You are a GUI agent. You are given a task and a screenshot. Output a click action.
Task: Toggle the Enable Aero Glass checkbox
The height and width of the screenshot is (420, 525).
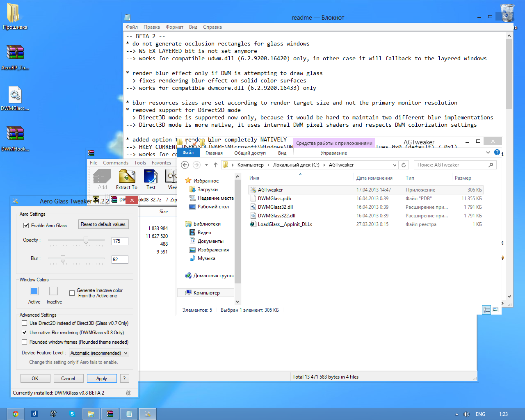[26, 226]
